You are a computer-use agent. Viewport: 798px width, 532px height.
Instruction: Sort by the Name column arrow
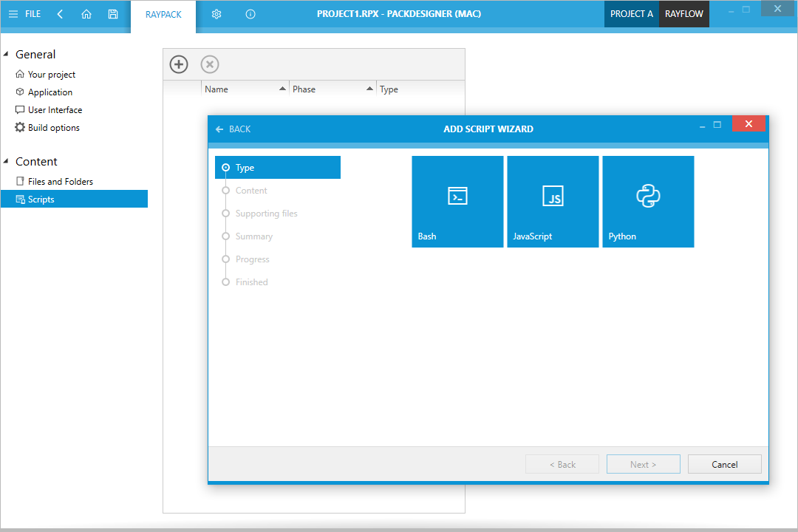(x=282, y=89)
